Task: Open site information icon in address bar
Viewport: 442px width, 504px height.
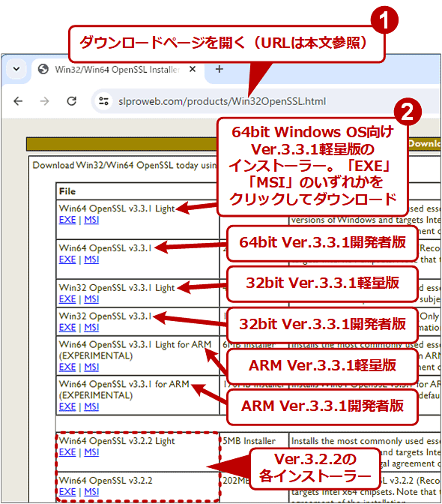Action: [103, 101]
